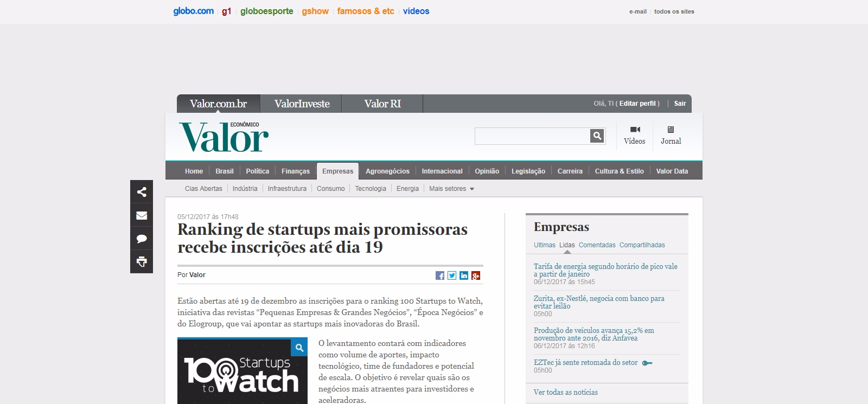Screen dimensions: 868x404
Task: Open the Infraestrutura submenu link
Action: point(287,189)
